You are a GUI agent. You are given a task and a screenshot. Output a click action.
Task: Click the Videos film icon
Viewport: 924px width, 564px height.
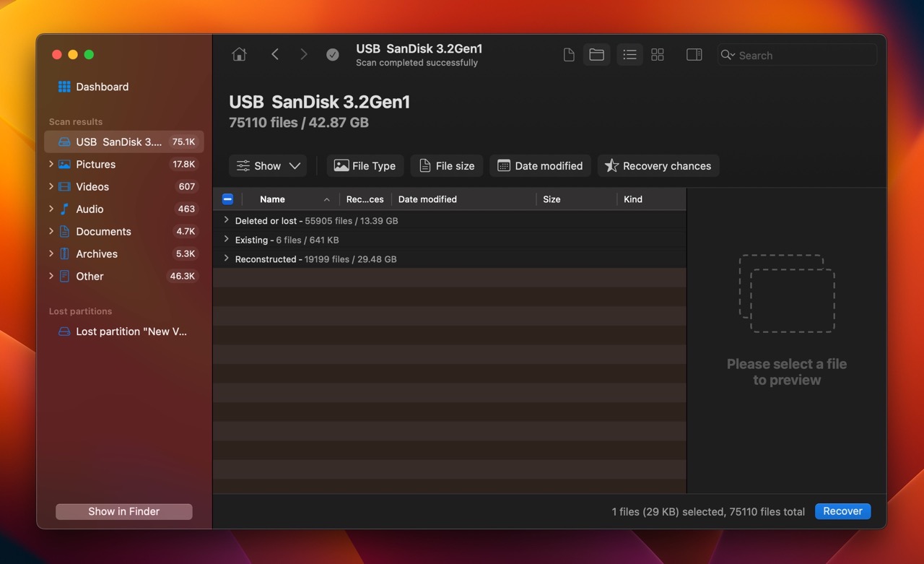tap(64, 186)
